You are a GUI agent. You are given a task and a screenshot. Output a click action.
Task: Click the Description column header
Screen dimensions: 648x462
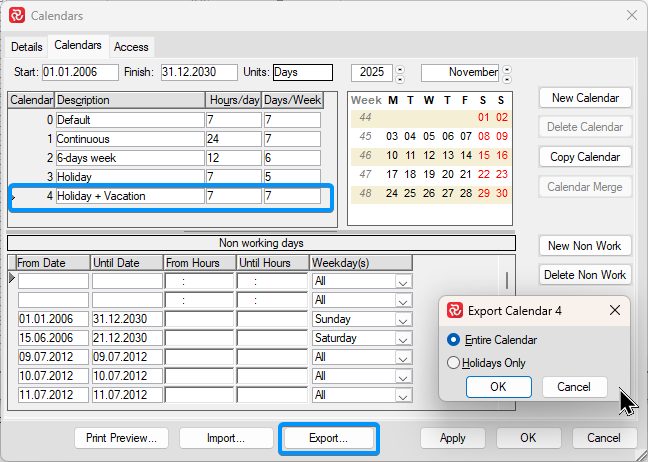point(130,100)
